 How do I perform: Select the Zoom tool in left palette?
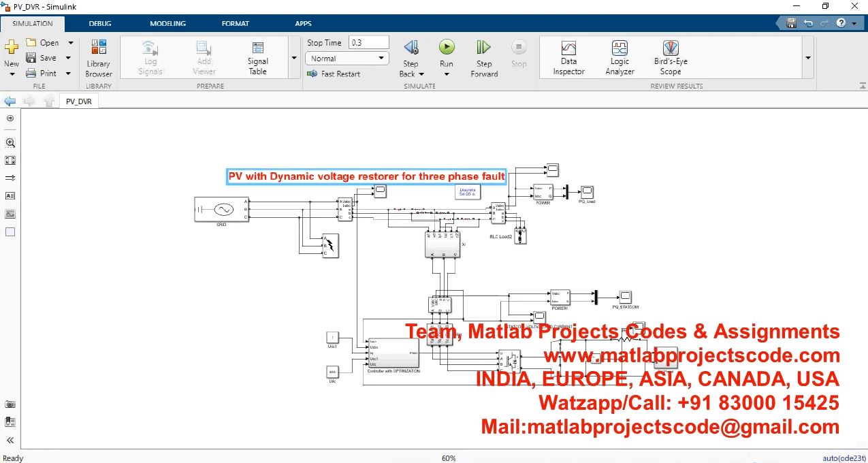(x=10, y=143)
